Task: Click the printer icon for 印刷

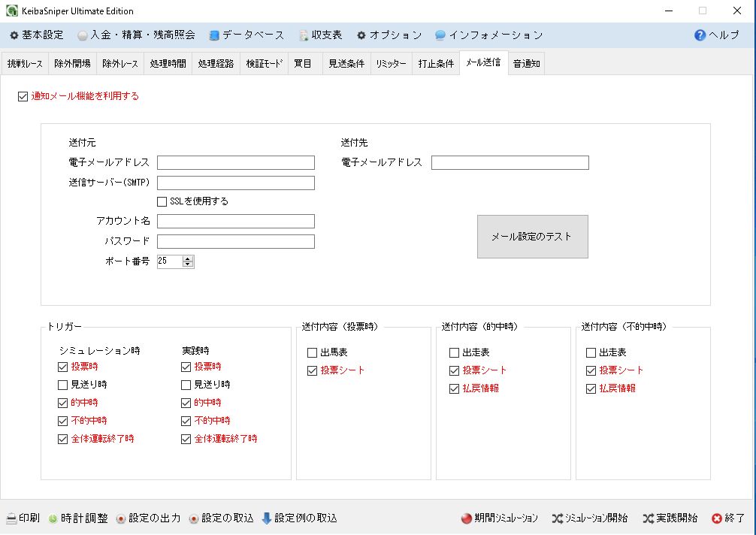Action: [x=11, y=518]
